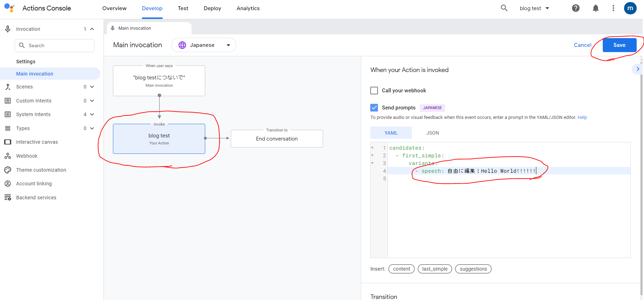Viewport: 644px width, 300px height.
Task: Click the Actions Console title
Action: click(x=46, y=8)
